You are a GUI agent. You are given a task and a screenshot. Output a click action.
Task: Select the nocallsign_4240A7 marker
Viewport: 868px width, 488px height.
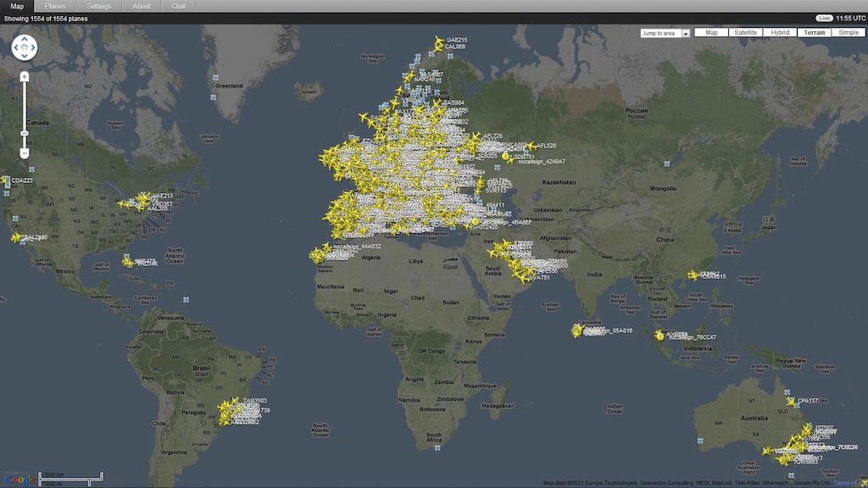pos(509,161)
